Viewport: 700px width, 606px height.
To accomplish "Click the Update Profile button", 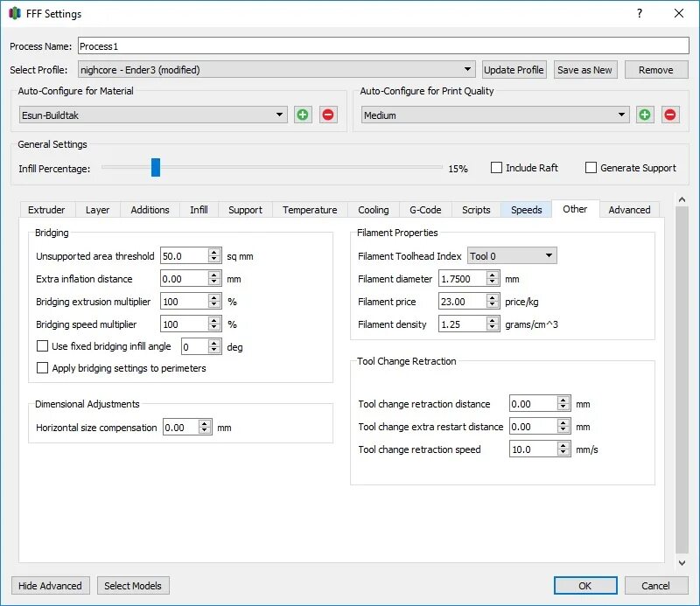I will (514, 70).
